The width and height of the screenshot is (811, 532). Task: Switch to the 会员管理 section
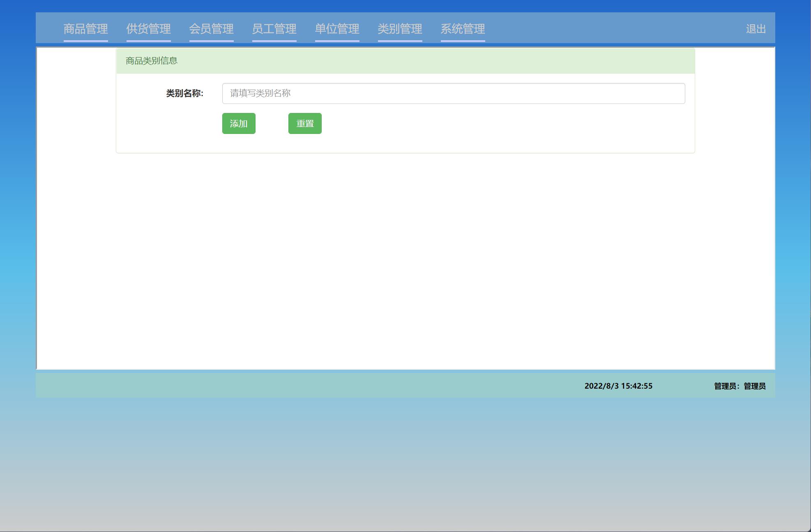point(212,29)
